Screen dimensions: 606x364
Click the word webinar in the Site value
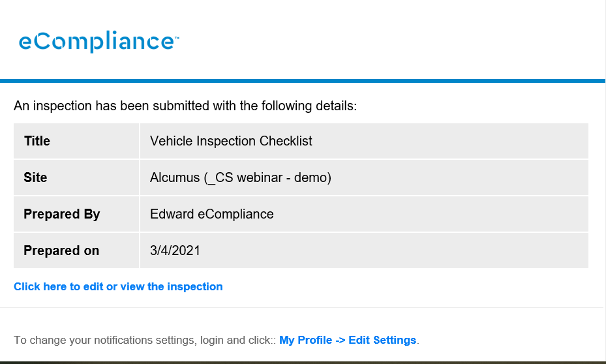pos(260,177)
